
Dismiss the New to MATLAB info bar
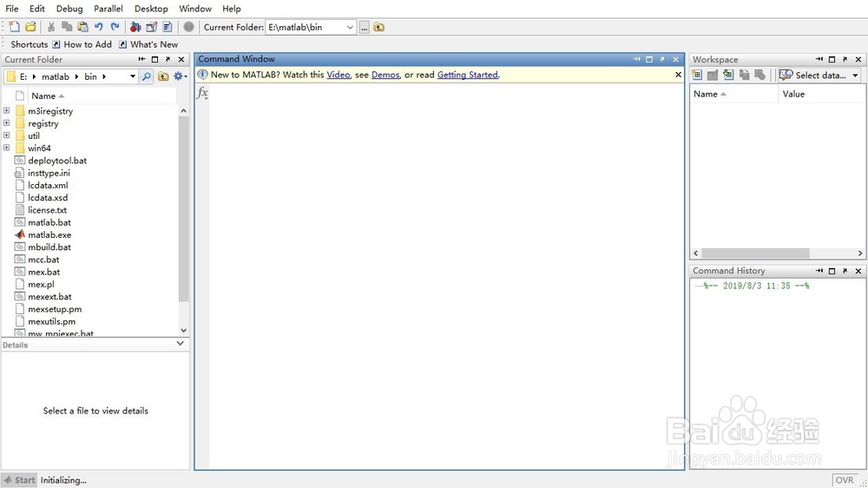click(678, 74)
